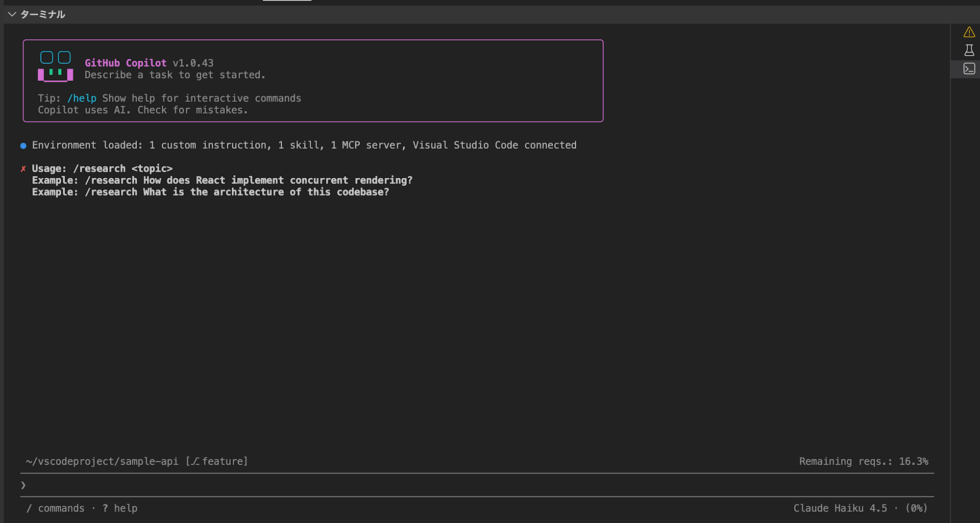Click the ~/vscodeproject/sample-api path text
This screenshot has height=523, width=980.
102,462
